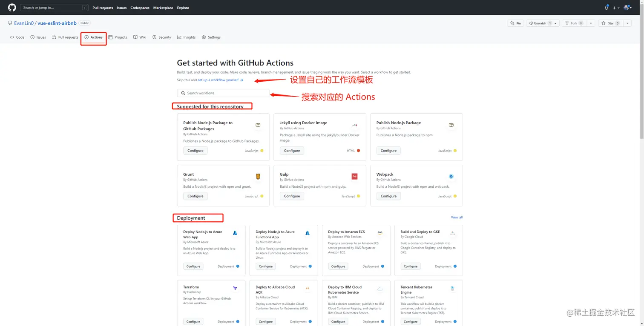The height and width of the screenshot is (326, 644).
Task: Configure Deploy to IBM Cloud Kubernetes Service
Action: pos(338,322)
